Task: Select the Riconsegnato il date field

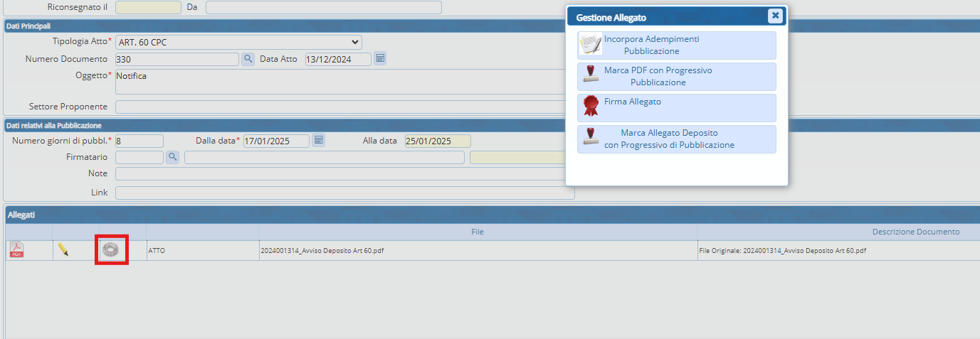Action: point(148,7)
